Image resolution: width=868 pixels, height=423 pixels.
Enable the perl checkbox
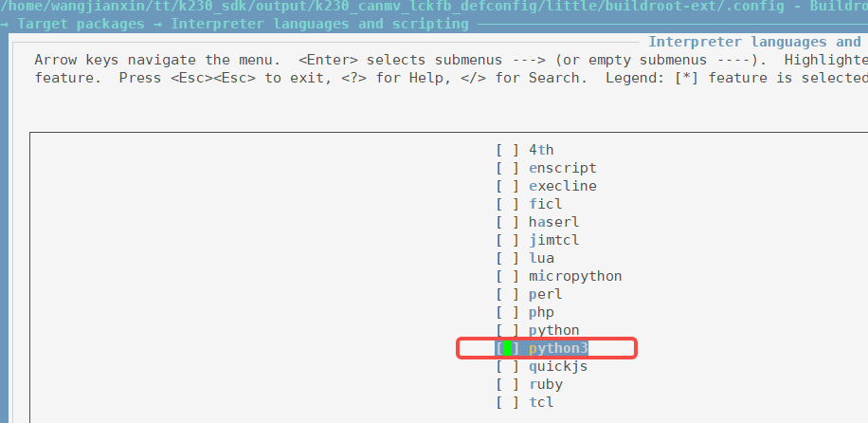(507, 294)
